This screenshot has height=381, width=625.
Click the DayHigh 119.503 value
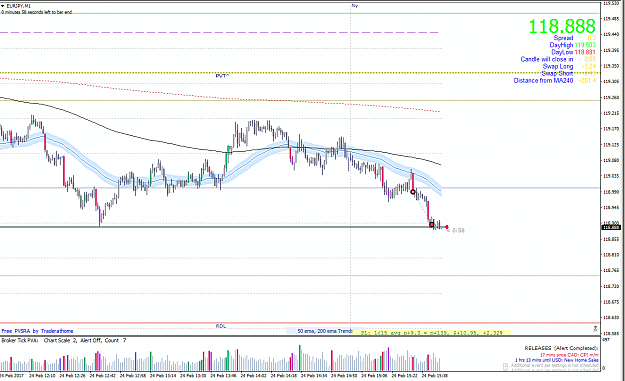tap(585, 45)
